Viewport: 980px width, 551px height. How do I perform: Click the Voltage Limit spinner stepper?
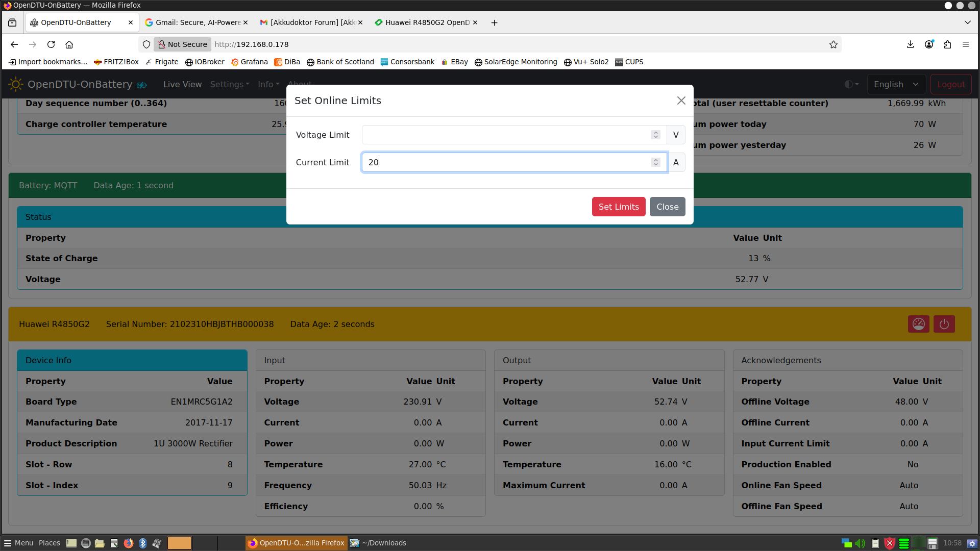(656, 135)
